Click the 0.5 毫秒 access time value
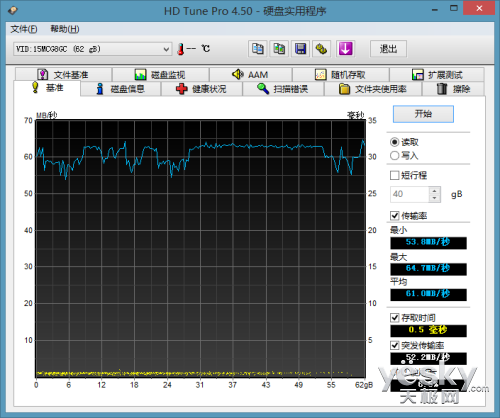This screenshot has height=418, width=500. 428,331
